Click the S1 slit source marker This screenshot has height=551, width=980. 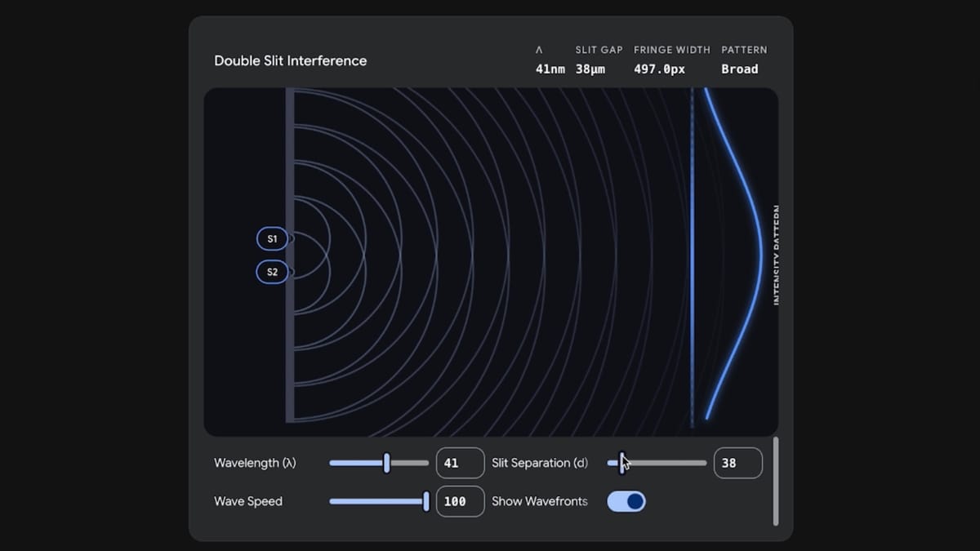tap(271, 238)
